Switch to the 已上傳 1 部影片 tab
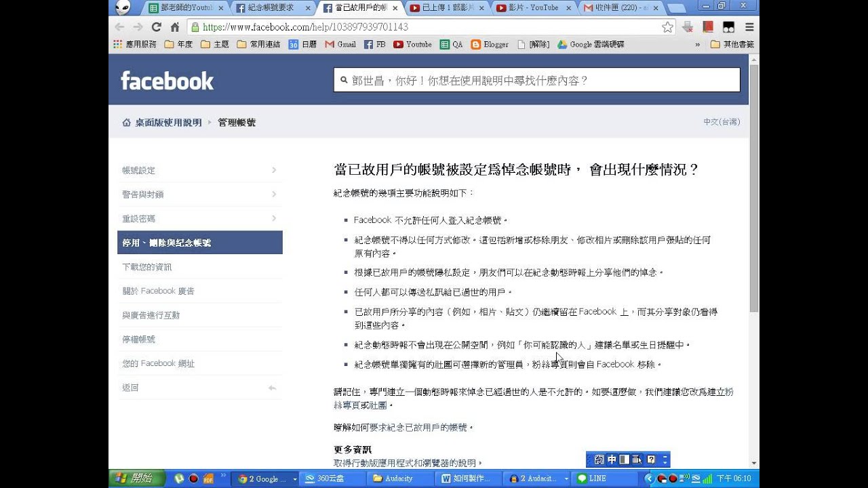Image resolution: width=868 pixels, height=488 pixels. pyautogui.click(x=447, y=8)
